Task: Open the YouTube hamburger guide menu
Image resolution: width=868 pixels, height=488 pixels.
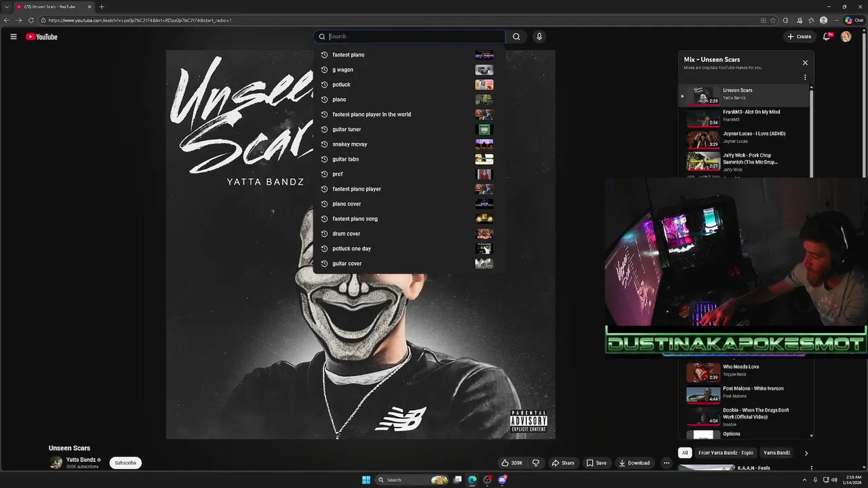Action: pos(13,37)
